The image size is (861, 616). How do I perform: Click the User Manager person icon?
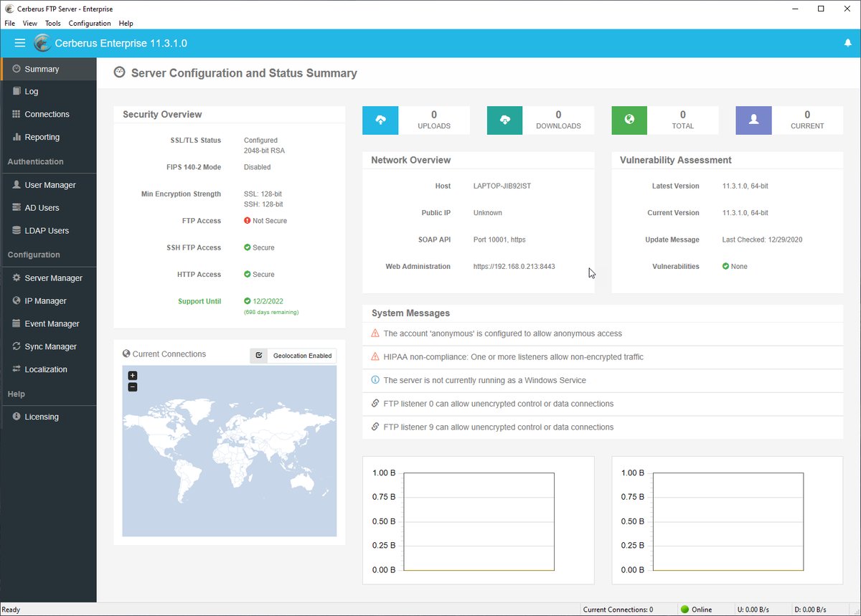tap(16, 184)
